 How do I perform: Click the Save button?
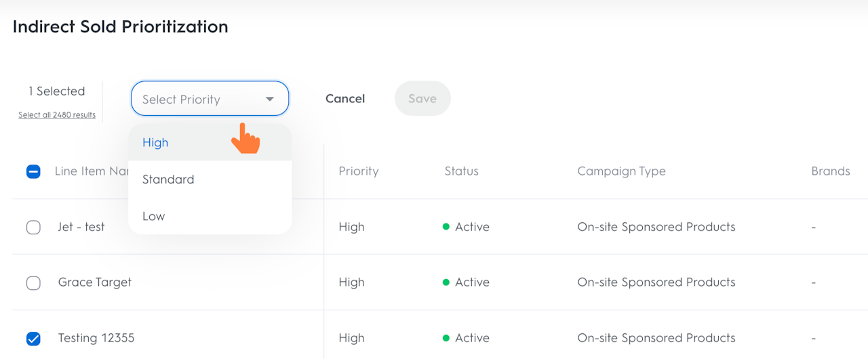(x=422, y=99)
